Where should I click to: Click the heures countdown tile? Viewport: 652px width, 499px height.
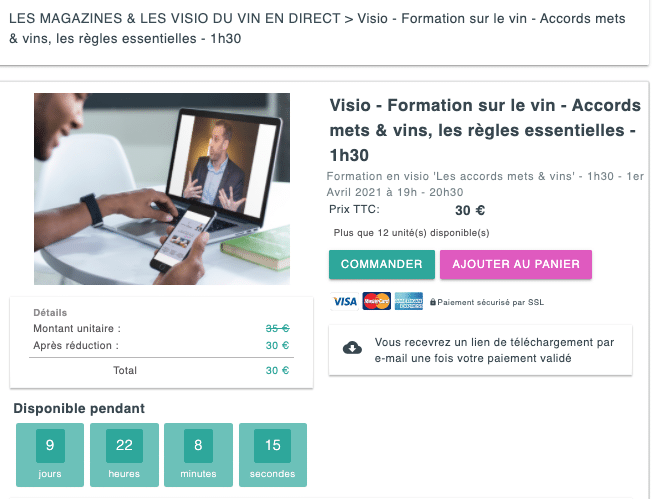point(124,455)
